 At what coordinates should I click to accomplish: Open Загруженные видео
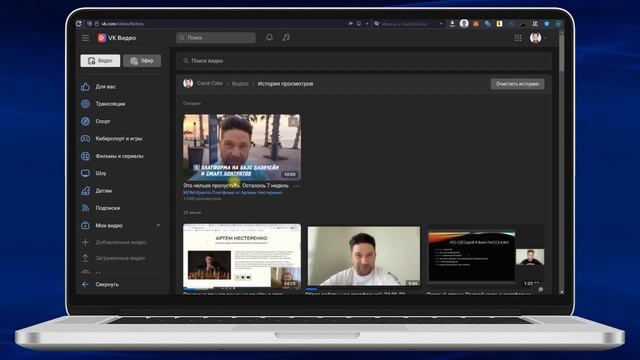coord(120,258)
